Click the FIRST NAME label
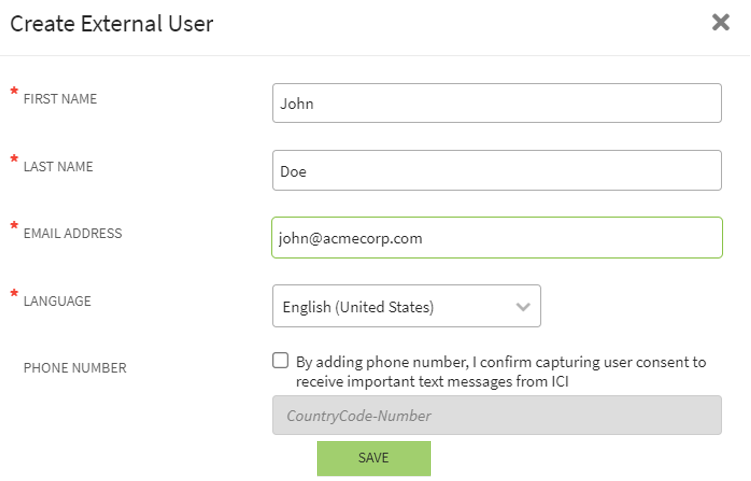 click(60, 99)
